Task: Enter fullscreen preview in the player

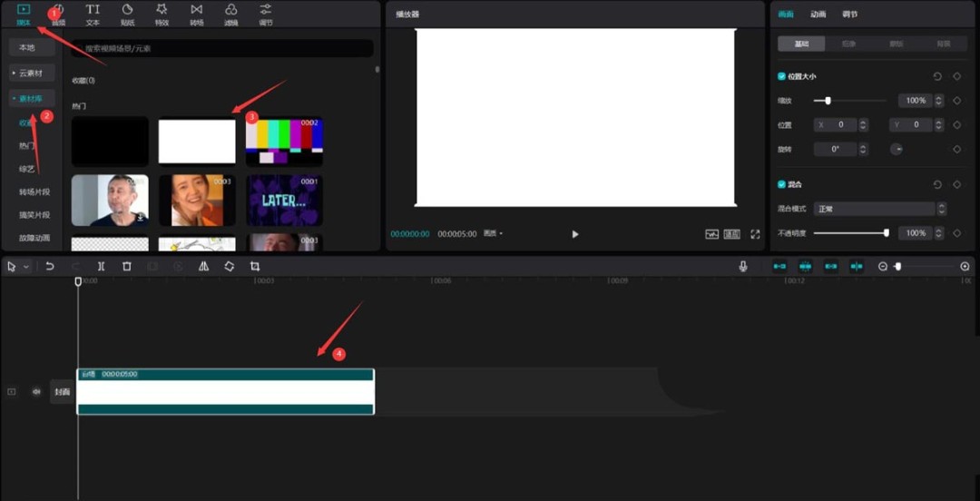Action: click(x=755, y=234)
